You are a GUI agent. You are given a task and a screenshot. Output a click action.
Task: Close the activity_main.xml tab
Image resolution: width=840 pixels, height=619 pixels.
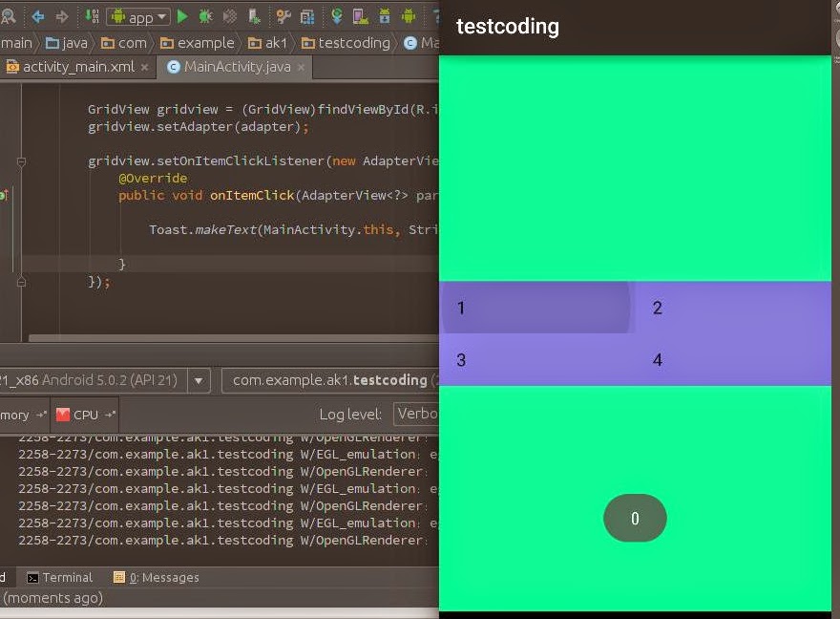[x=145, y=68]
